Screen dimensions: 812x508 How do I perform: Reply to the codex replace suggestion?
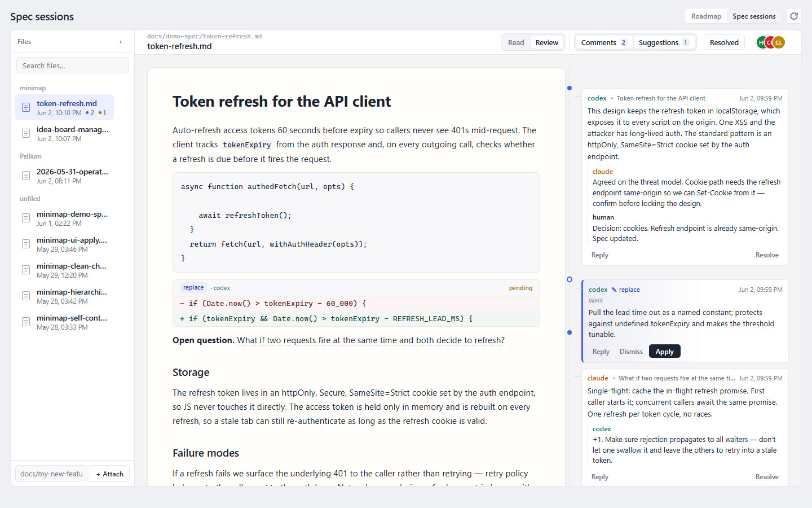tap(601, 351)
